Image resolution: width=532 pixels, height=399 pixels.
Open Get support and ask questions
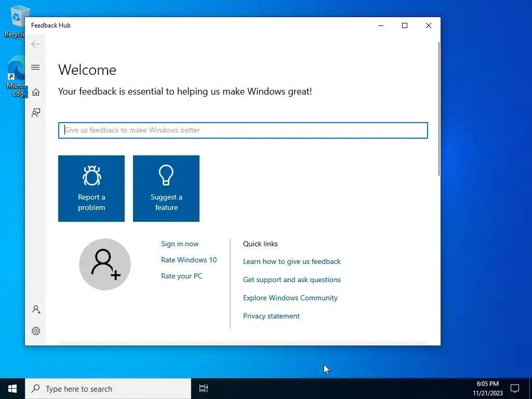pos(292,280)
